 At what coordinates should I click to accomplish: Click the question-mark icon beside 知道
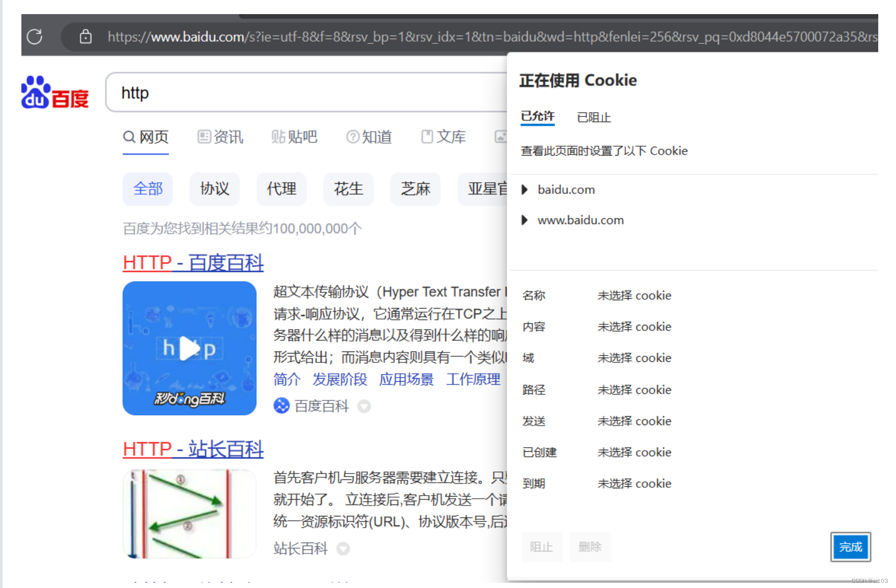352,137
